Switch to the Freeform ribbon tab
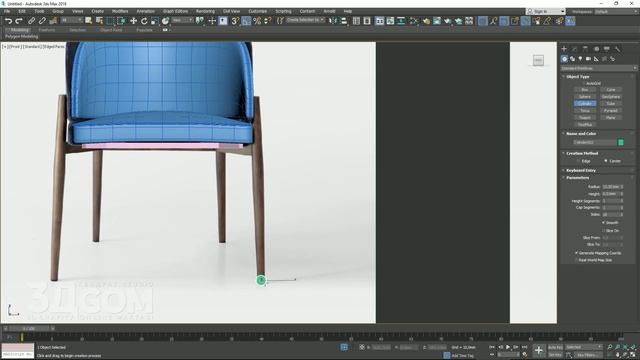Image resolution: width=640 pixels, height=360 pixels. click(x=47, y=30)
